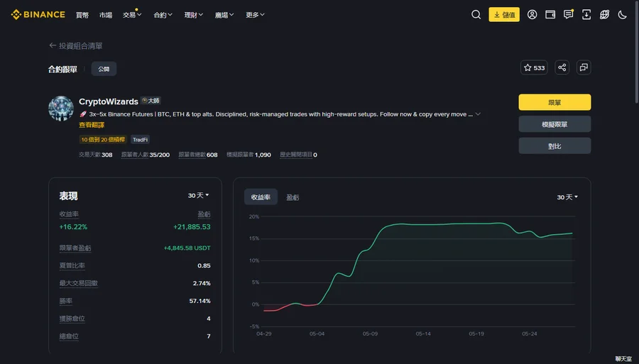Expand the 交易 navigation dropdown
This screenshot has width=639, height=364.
point(132,15)
